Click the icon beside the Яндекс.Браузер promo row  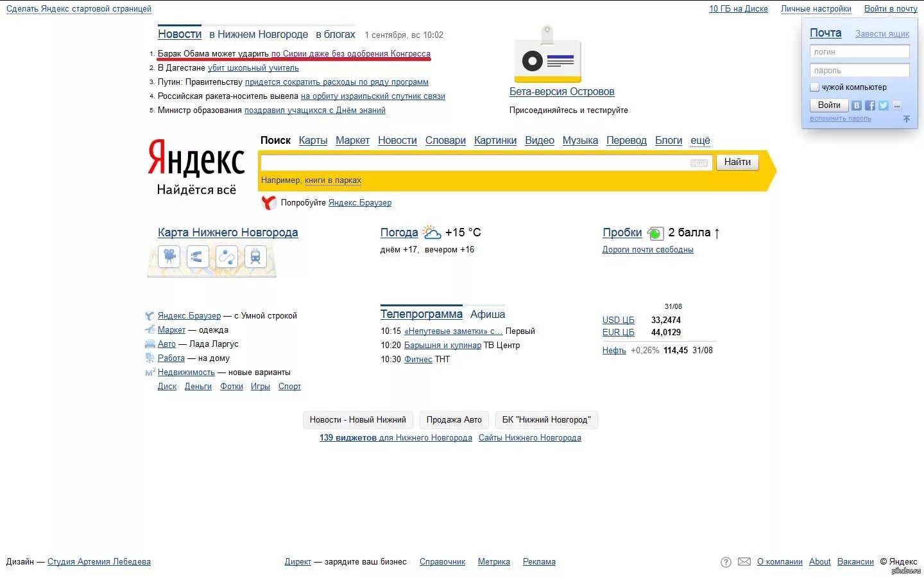point(150,316)
